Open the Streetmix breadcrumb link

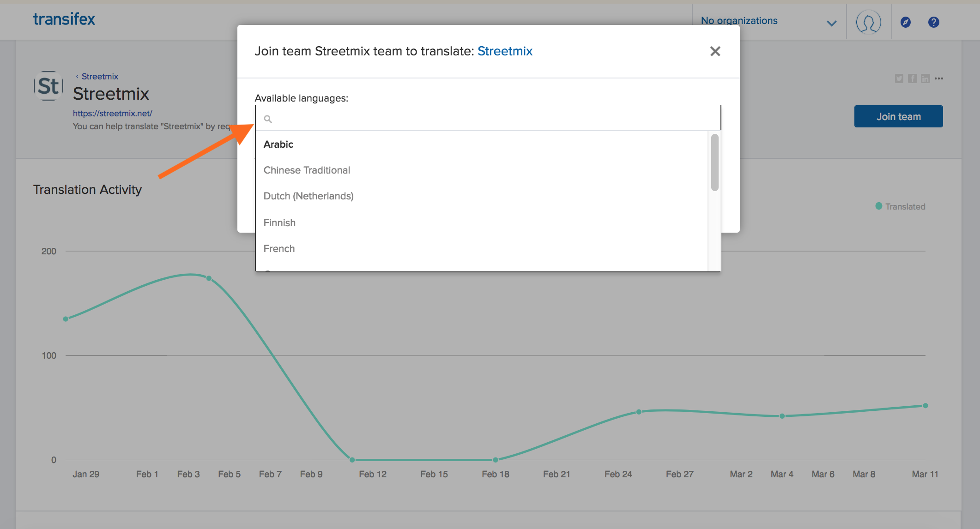[100, 77]
